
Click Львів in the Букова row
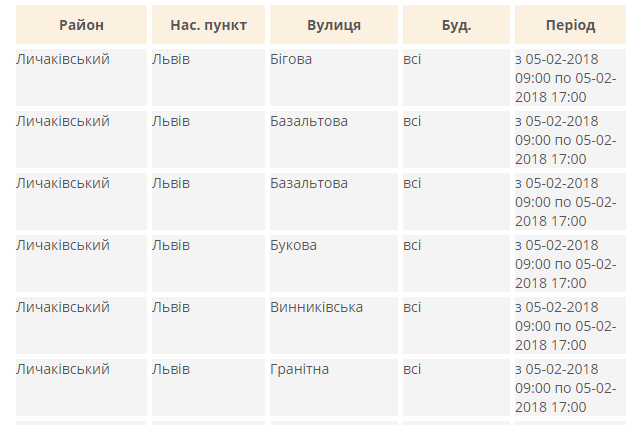point(171,245)
